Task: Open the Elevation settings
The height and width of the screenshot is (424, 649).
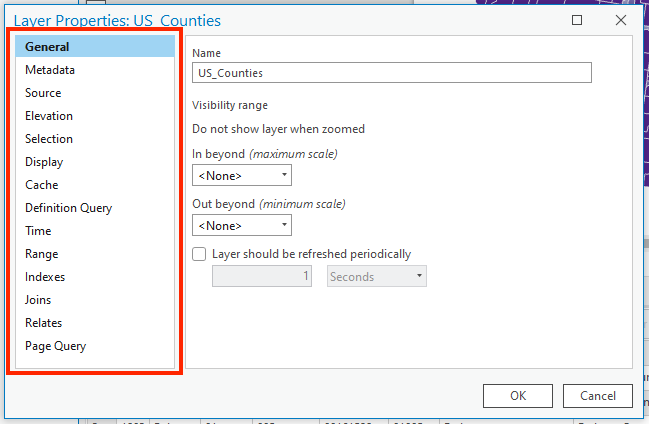Action: point(95,116)
